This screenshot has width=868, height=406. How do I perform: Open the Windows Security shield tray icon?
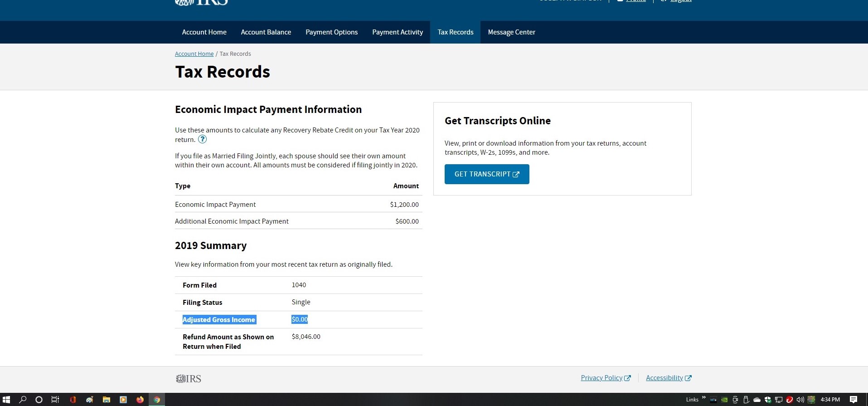pos(768,400)
